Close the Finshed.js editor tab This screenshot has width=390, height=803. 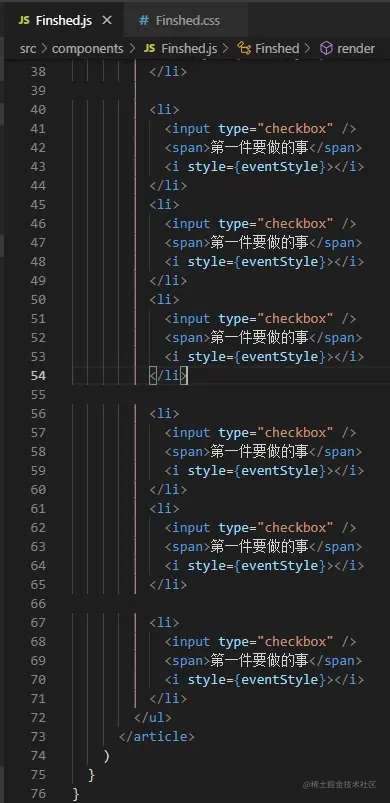tap(107, 20)
